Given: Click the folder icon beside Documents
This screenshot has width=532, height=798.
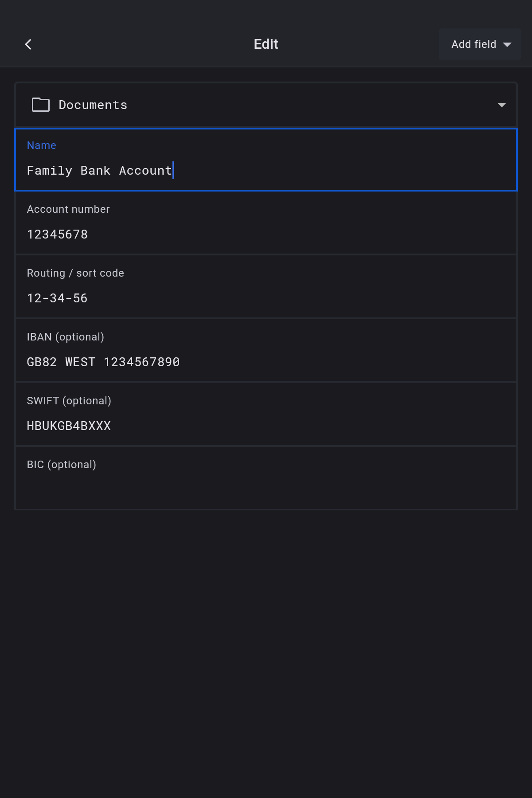Looking at the screenshot, I should click(x=41, y=105).
